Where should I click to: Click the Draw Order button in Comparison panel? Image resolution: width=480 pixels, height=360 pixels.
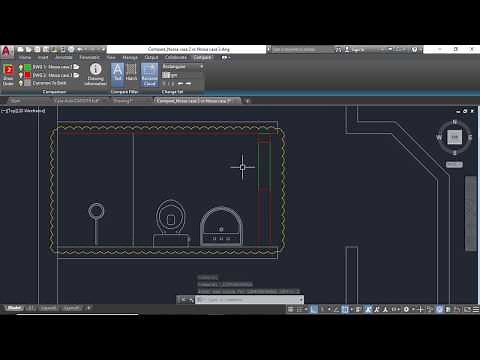pos(8,75)
